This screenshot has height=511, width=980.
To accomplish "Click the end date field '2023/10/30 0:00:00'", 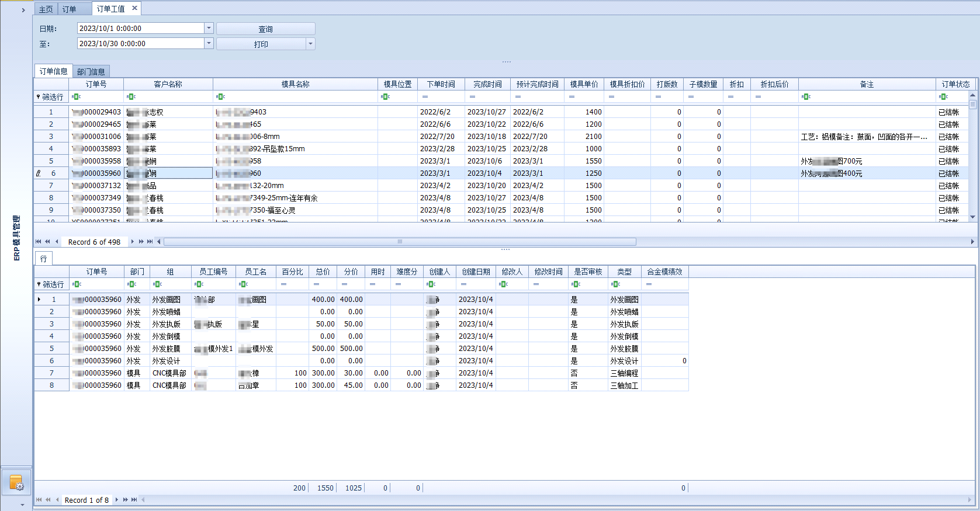I will 141,43.
